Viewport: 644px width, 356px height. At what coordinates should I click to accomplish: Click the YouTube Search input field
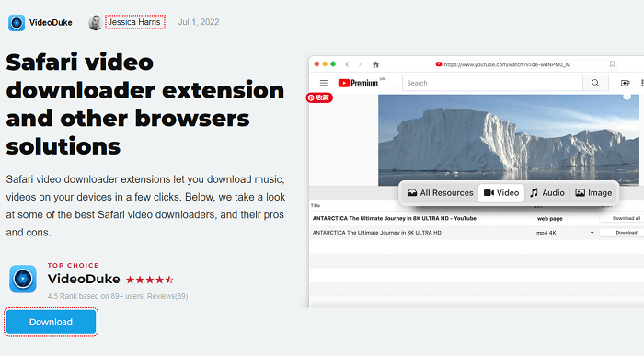(x=492, y=83)
